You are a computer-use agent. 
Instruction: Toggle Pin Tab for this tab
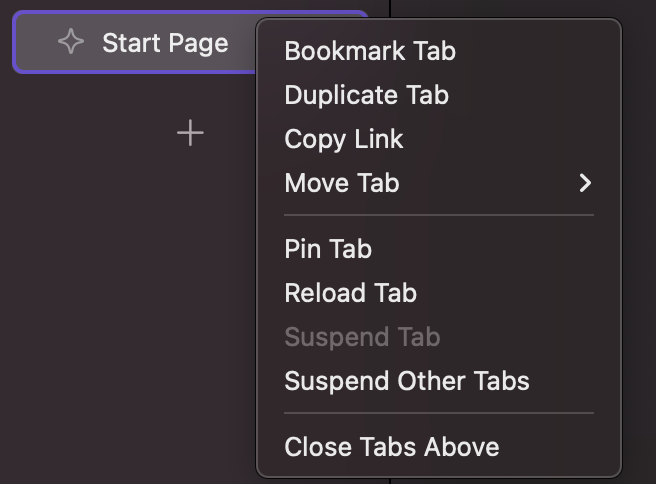click(x=328, y=249)
